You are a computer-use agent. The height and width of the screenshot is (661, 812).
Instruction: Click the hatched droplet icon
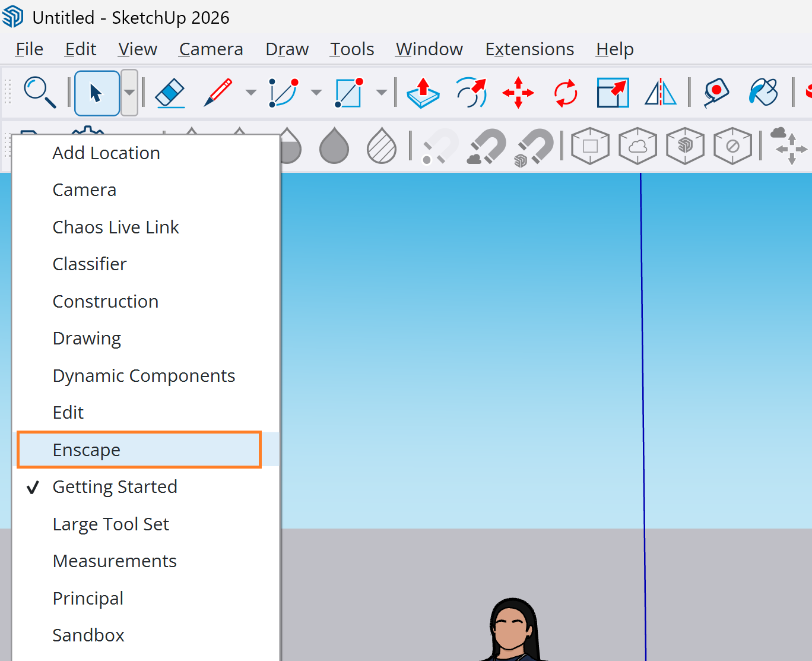(382, 146)
